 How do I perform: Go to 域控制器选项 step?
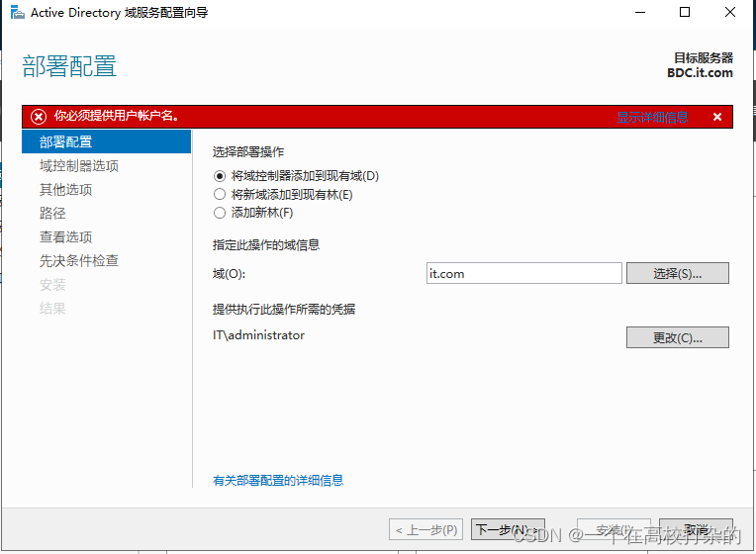tap(79, 166)
